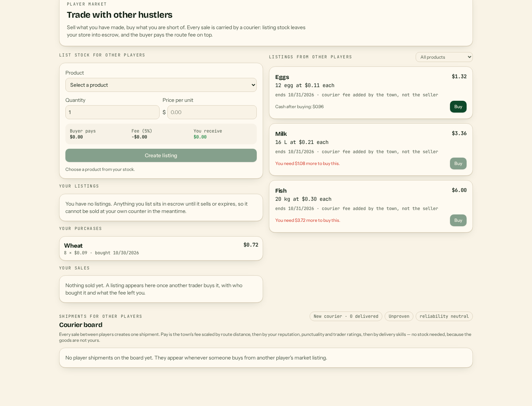Click the 'You need $3.72 more' warning
This screenshot has height=406, width=532.
pyautogui.click(x=308, y=220)
